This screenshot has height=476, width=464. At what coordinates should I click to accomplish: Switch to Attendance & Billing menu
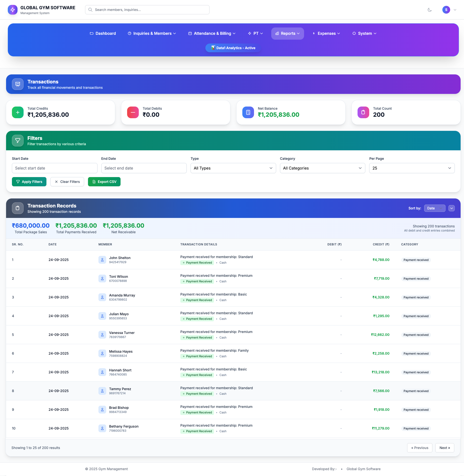pos(212,33)
